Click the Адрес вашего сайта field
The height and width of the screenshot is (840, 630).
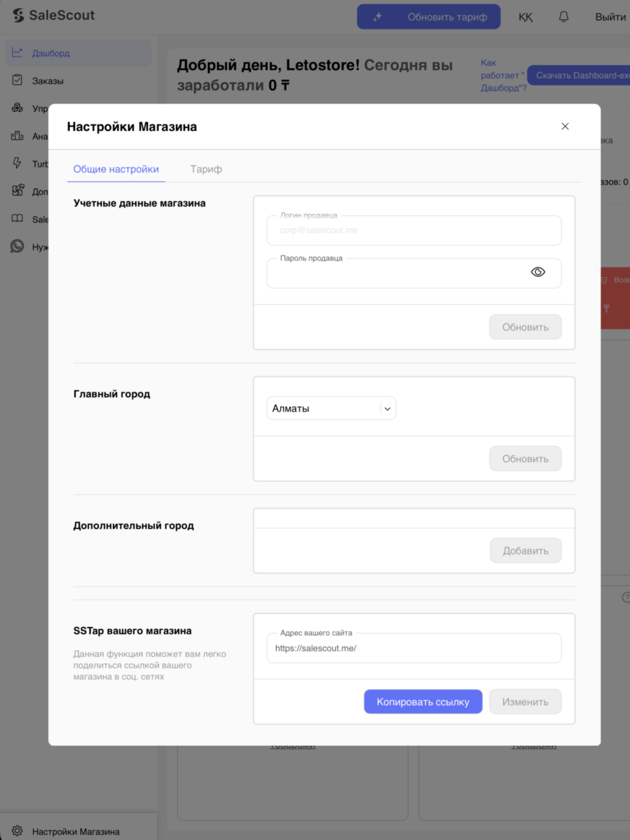[x=414, y=648]
